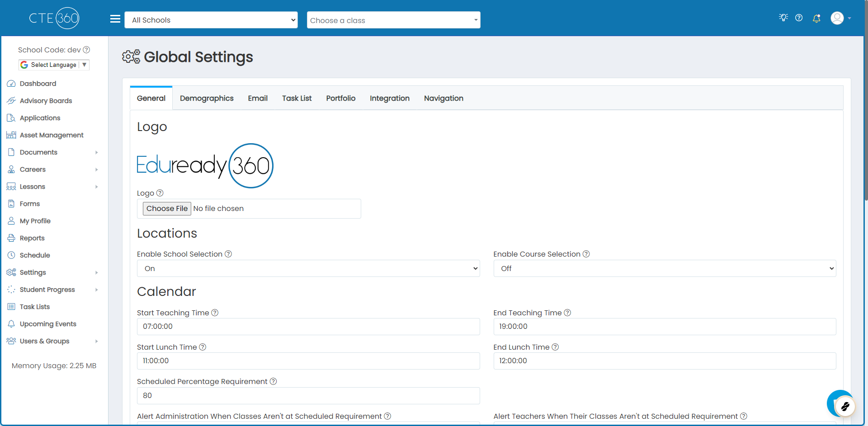
Task: Open Enable Course Selection dropdown
Action: click(x=665, y=268)
